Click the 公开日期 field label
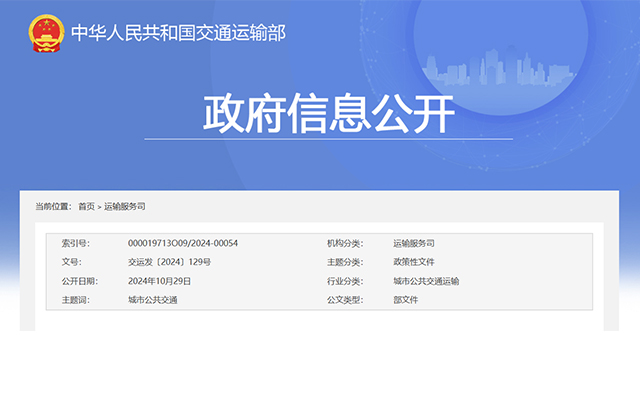 78,281
